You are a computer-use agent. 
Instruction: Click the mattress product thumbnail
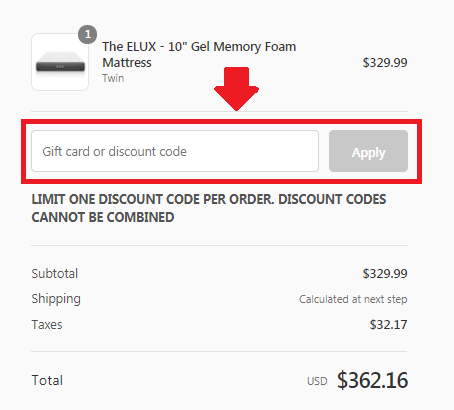60,62
